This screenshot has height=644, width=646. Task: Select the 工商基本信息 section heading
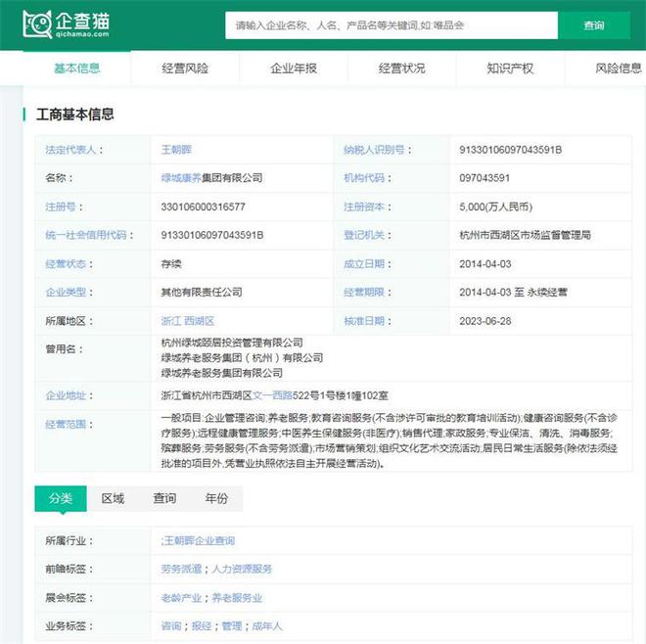pos(75,115)
